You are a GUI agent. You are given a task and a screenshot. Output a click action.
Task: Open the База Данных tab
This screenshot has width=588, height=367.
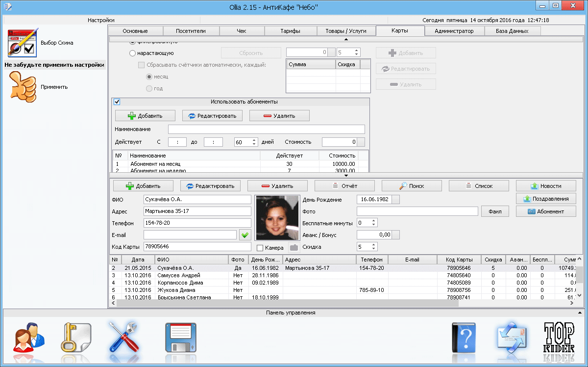[x=513, y=31]
